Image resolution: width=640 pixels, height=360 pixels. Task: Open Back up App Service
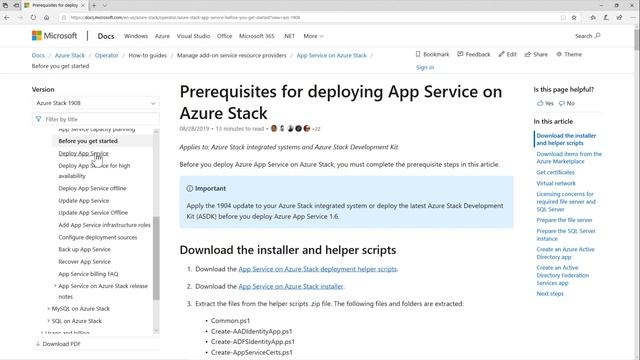click(x=84, y=249)
